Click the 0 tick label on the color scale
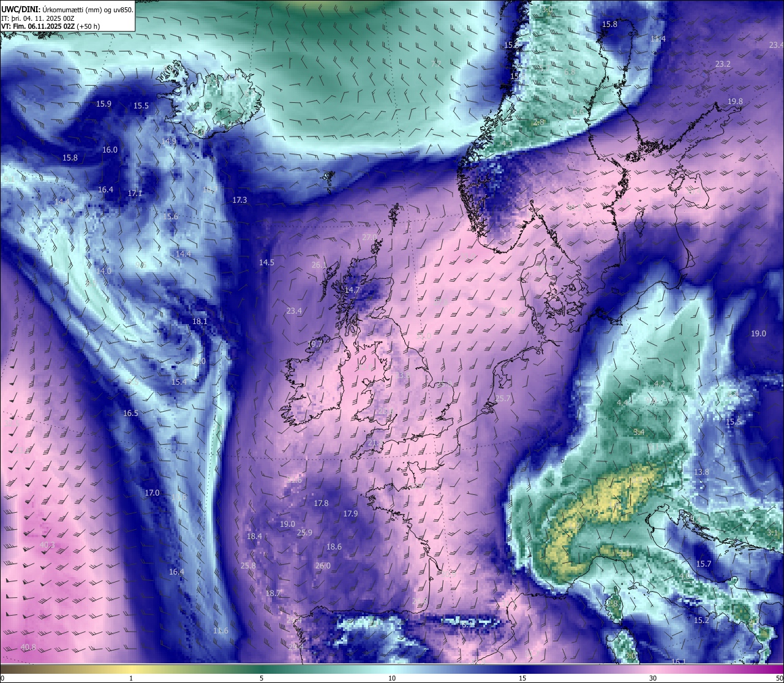 2,678
